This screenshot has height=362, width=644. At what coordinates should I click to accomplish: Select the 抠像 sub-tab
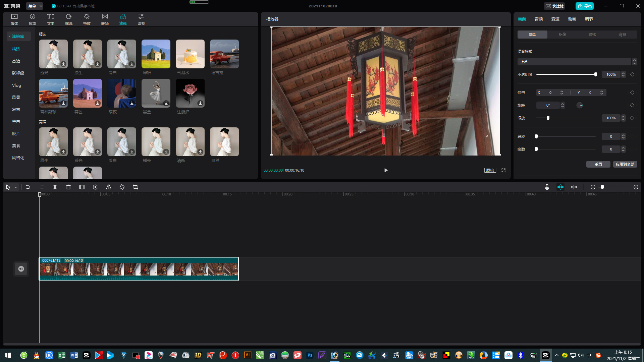click(562, 35)
